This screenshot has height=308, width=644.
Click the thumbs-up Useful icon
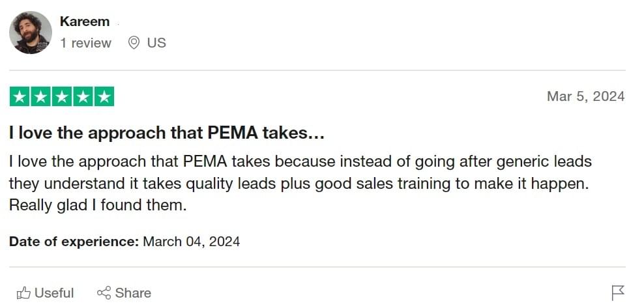[x=24, y=293]
